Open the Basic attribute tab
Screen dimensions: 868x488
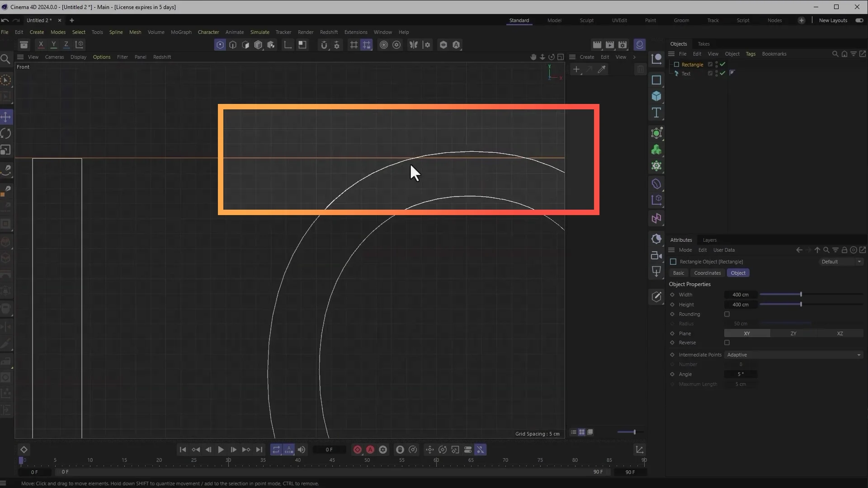(x=678, y=273)
